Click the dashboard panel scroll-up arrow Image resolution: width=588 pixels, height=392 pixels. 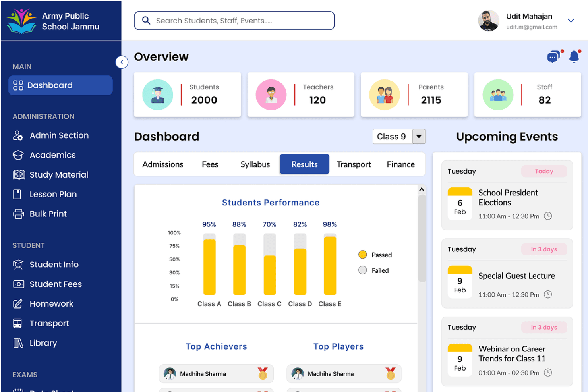[x=422, y=190]
